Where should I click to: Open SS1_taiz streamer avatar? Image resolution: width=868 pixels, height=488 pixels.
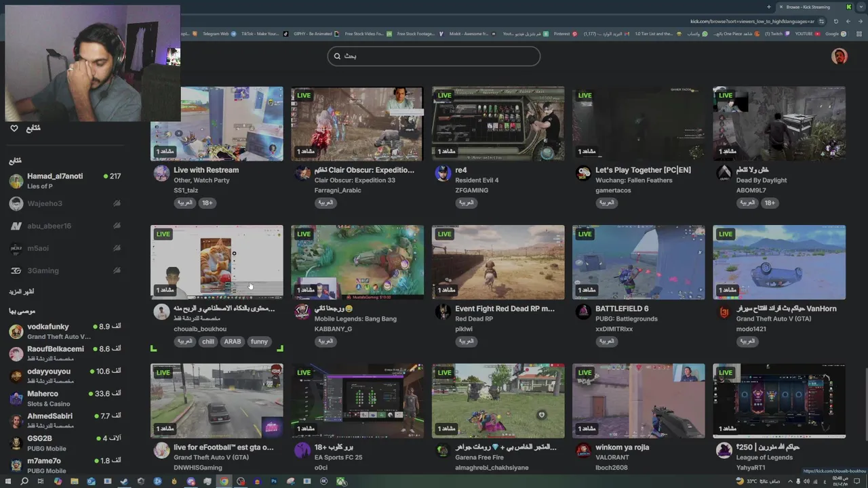tap(161, 174)
